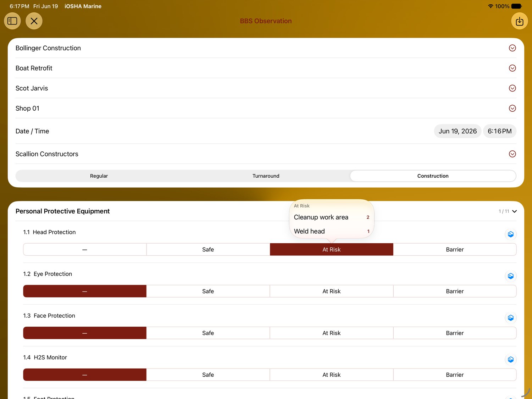Open the Head Protection info icon

tap(511, 234)
